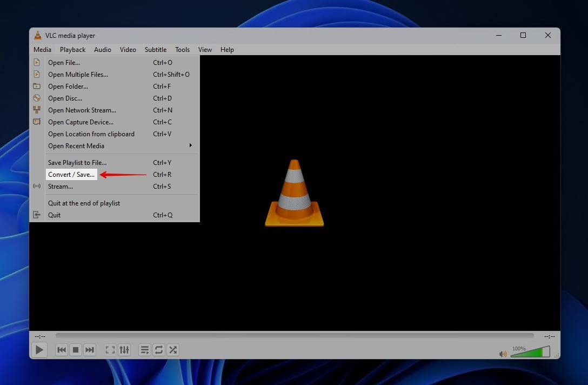This screenshot has width=588, height=385.
Task: Open the Subtitle menu
Action: coord(156,50)
